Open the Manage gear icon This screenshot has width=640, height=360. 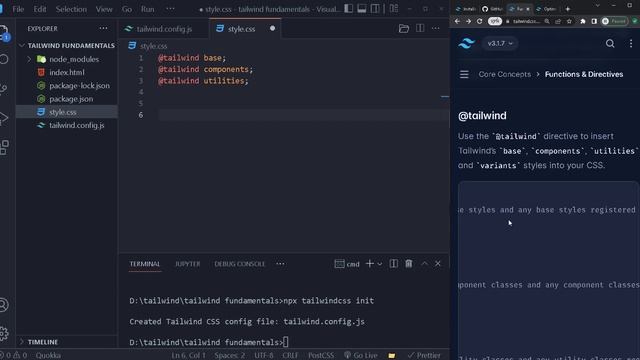(4, 333)
